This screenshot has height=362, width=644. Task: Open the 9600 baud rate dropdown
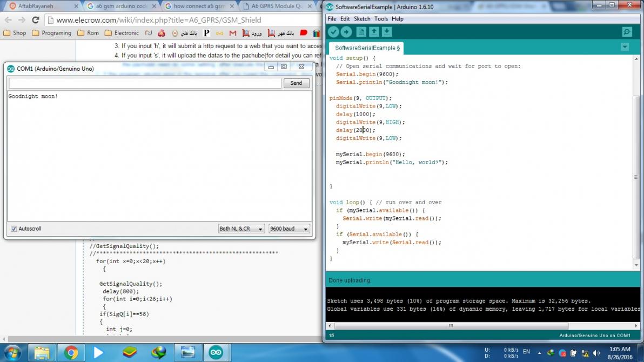289,229
